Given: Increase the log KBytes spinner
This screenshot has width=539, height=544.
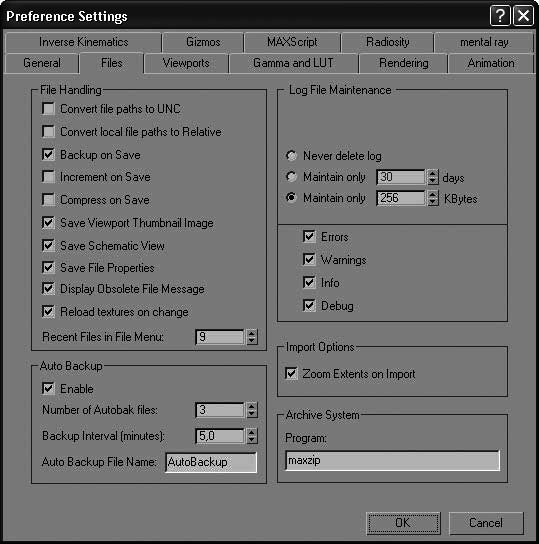Looking at the screenshot, I should (433, 194).
